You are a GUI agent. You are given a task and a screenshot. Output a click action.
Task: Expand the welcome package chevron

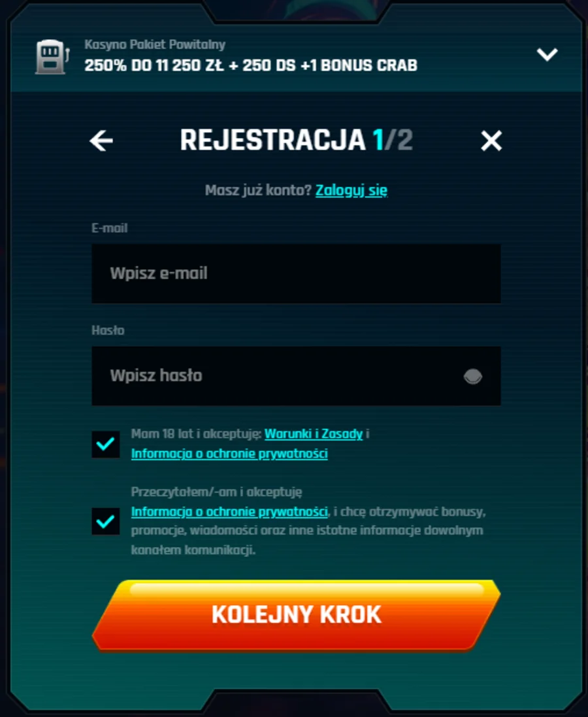[x=547, y=54]
